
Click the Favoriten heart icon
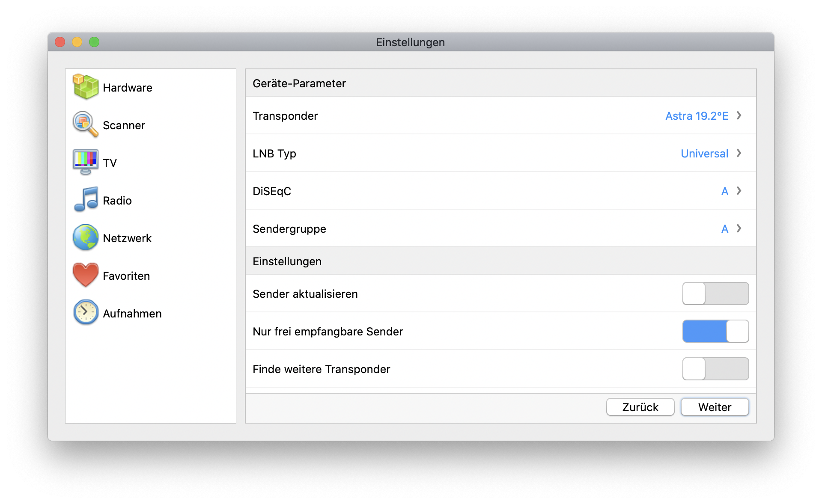tap(85, 275)
